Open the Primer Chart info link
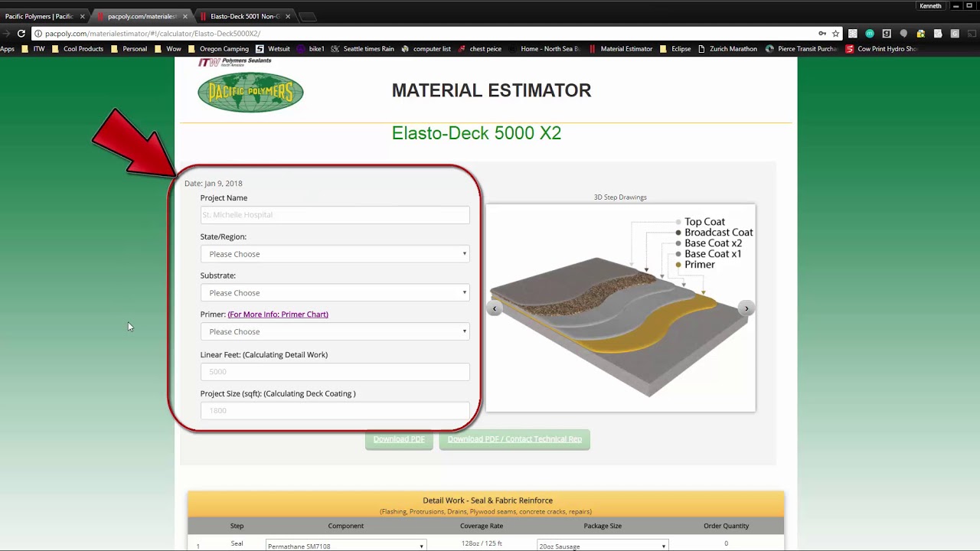 click(278, 315)
